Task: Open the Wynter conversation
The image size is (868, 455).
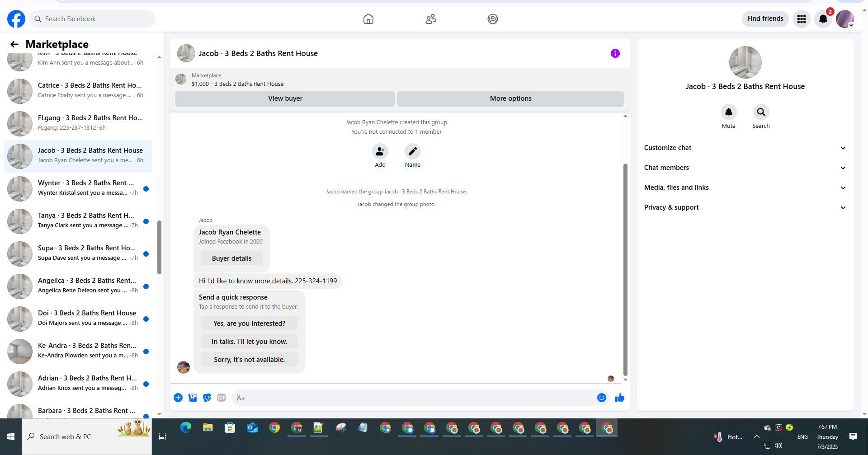Action: click(78, 188)
